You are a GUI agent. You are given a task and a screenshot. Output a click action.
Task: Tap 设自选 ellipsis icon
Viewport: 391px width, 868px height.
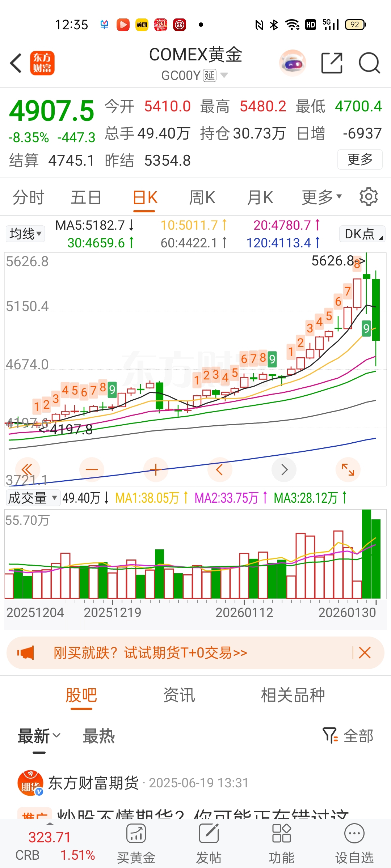(x=354, y=833)
